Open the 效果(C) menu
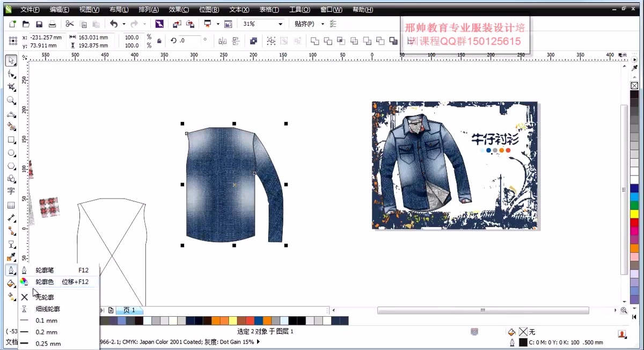 (x=179, y=10)
